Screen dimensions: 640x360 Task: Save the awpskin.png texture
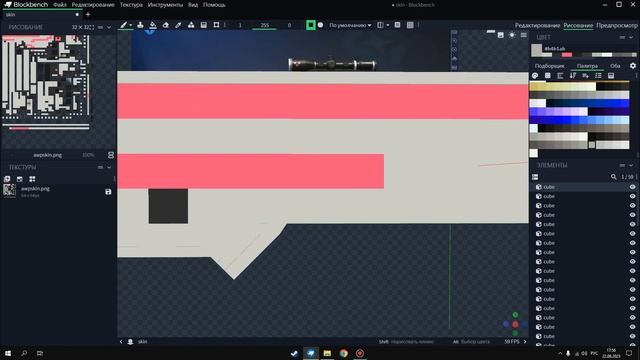tap(108, 191)
